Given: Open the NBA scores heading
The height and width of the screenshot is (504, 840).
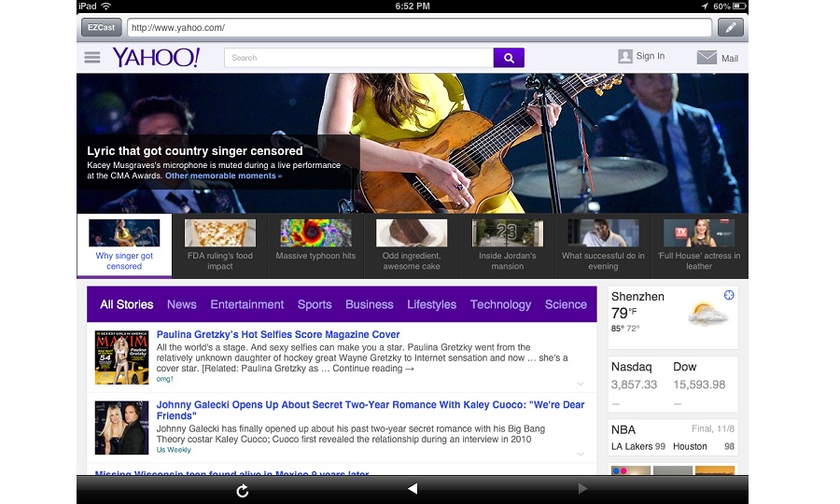Looking at the screenshot, I should point(623,430).
